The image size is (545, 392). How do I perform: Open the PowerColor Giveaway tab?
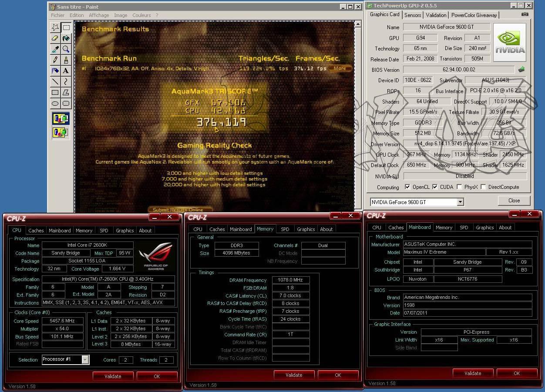click(474, 15)
